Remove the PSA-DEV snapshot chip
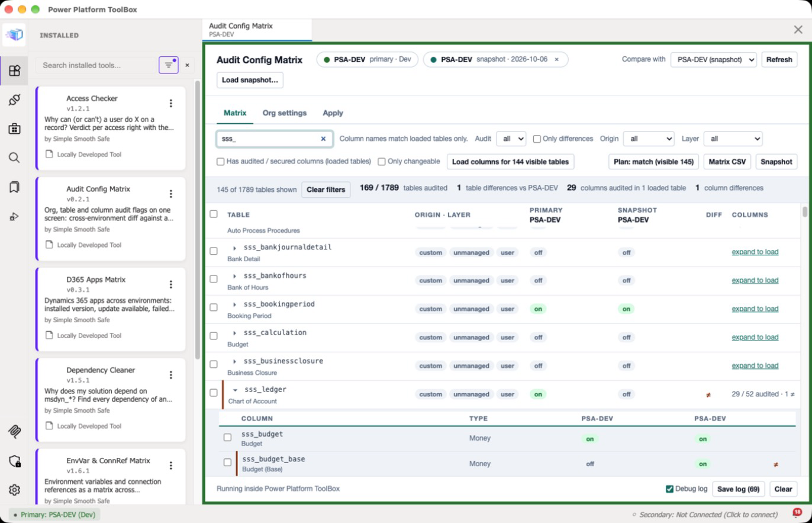 556,59
